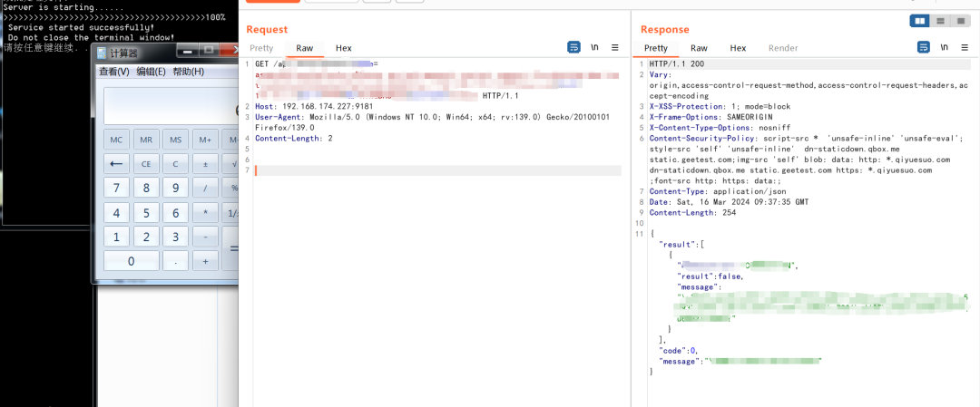This screenshot has width=980, height=407.
Task: Click M+ calculator button
Action: [x=205, y=140]
